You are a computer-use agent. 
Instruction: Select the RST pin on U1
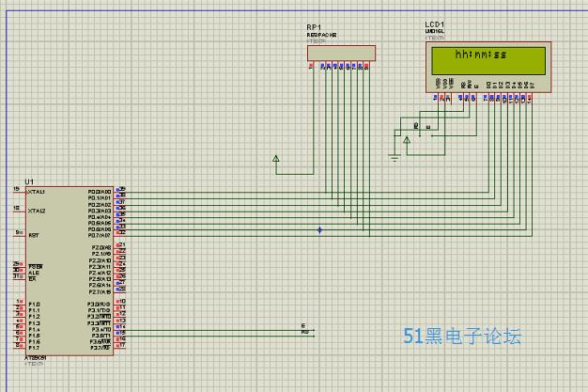pyautogui.click(x=34, y=235)
